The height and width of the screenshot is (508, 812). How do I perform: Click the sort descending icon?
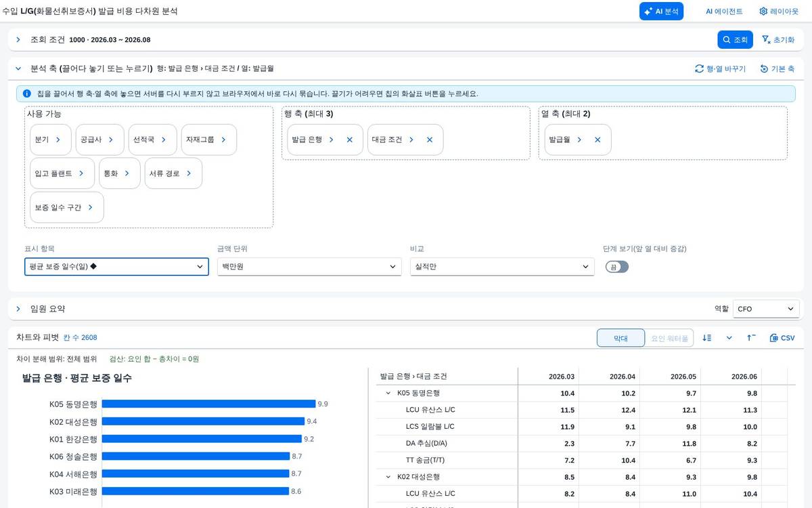tap(707, 338)
